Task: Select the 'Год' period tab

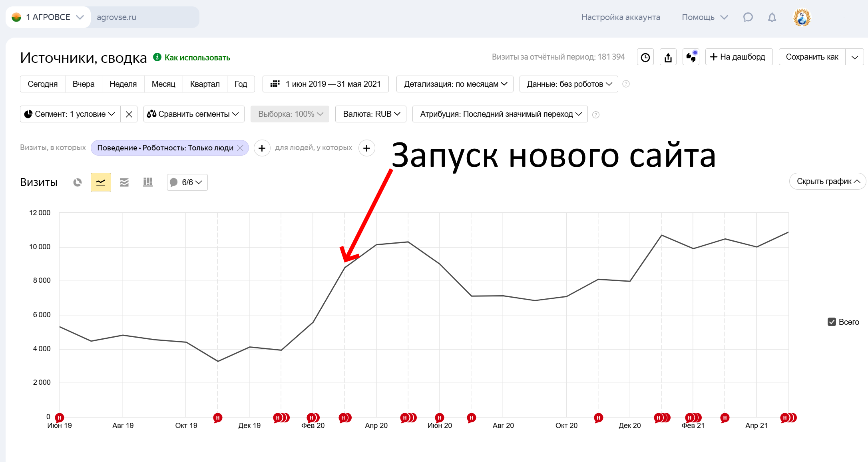Action: (241, 84)
